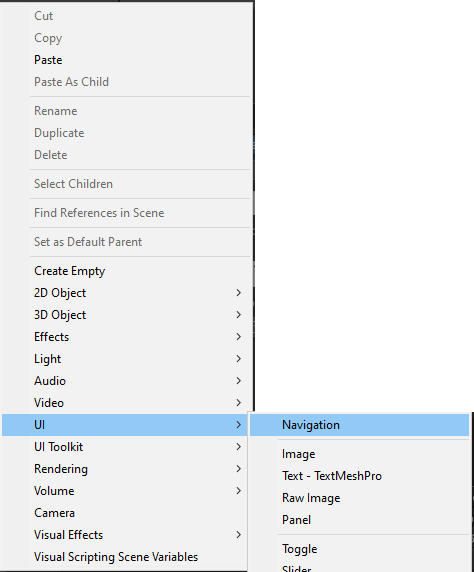Expand the 3D Object submenu arrow

click(239, 315)
